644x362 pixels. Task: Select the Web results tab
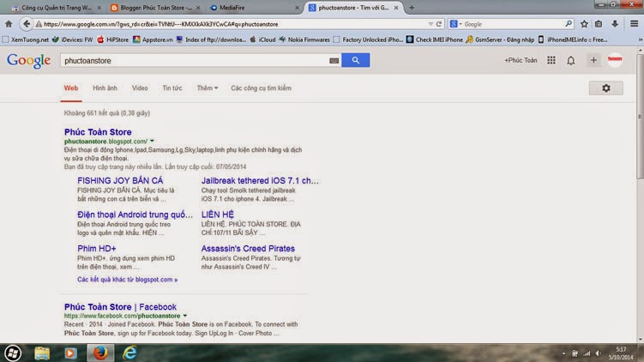71,88
